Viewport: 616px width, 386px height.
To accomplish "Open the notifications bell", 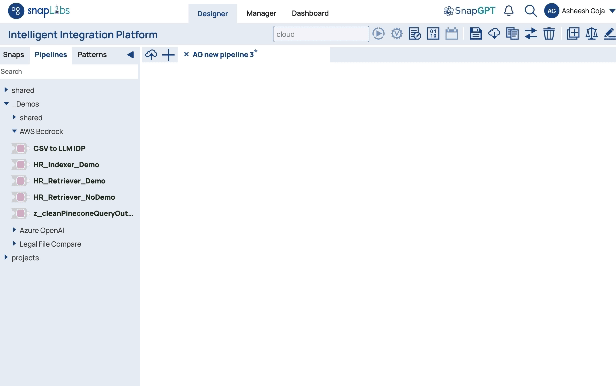I will click(x=509, y=11).
